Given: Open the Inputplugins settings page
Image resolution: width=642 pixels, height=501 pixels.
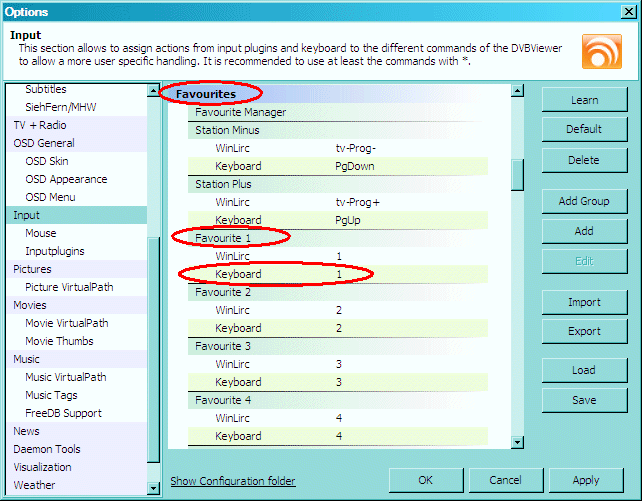Looking at the screenshot, I should (x=55, y=251).
